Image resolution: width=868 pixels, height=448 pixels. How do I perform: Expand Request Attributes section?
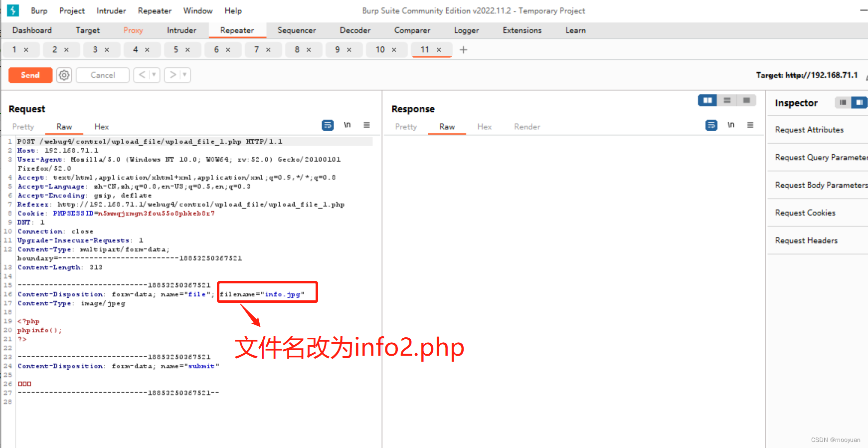(x=818, y=130)
